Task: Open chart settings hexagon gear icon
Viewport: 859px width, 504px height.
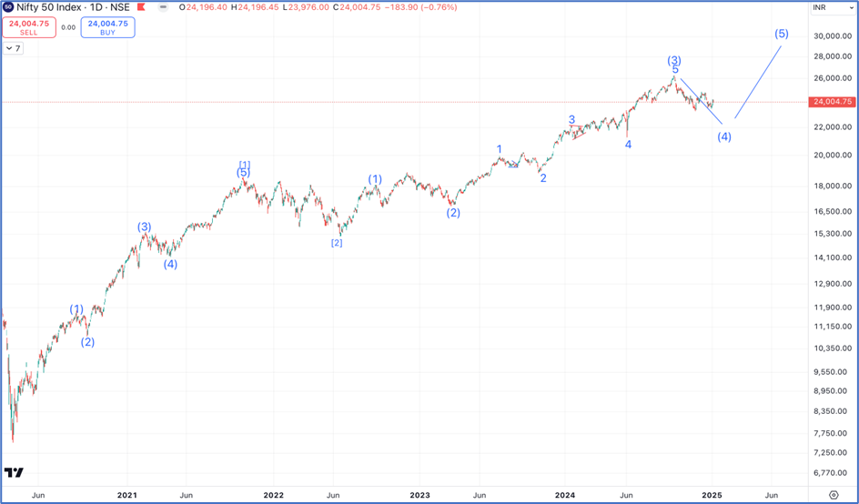Action: [834, 495]
